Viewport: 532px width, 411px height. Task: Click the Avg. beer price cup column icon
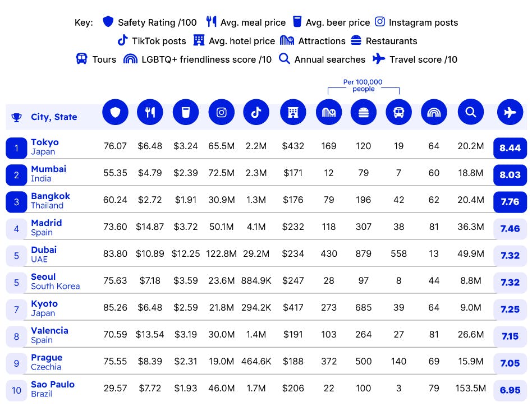click(x=186, y=113)
